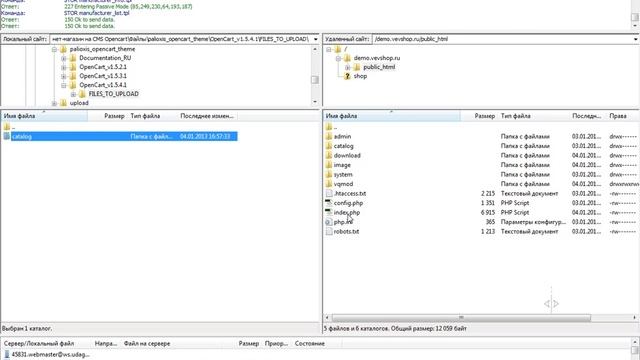Click the '6 915' size of index.php

[x=488, y=212]
